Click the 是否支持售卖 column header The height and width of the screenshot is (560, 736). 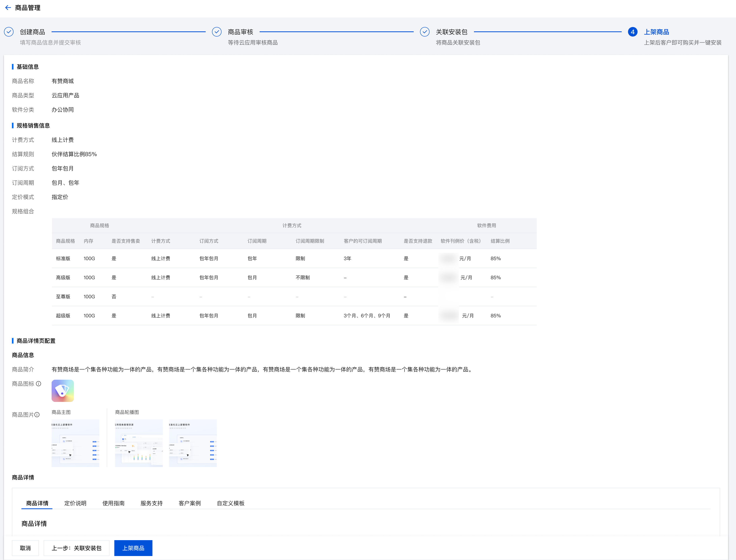tap(126, 241)
